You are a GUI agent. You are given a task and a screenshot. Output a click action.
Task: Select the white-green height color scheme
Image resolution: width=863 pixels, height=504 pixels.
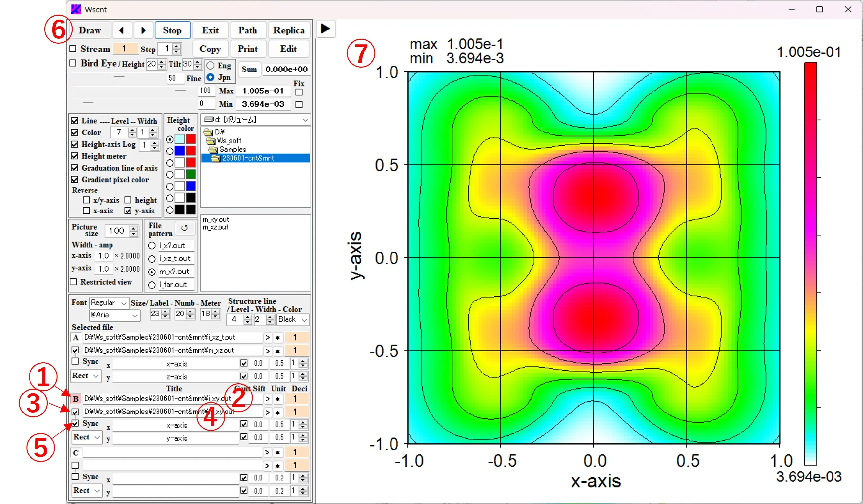(x=170, y=175)
